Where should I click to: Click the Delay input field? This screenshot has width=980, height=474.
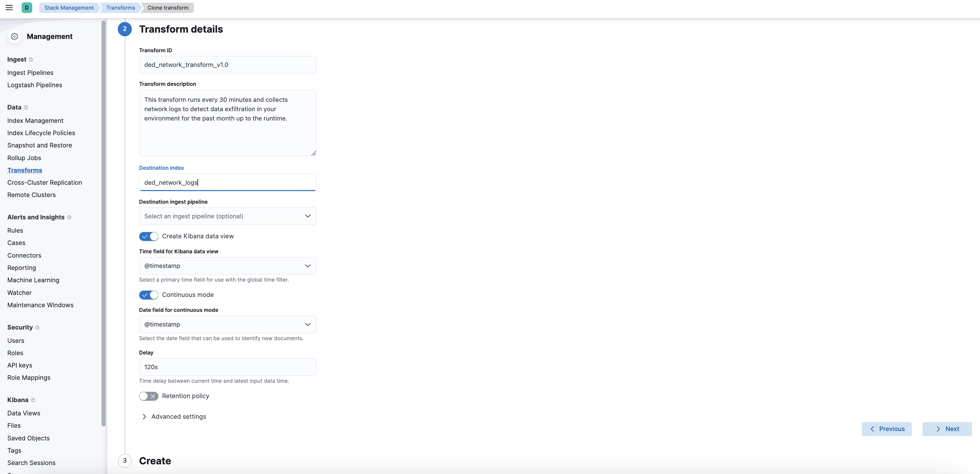tap(227, 367)
